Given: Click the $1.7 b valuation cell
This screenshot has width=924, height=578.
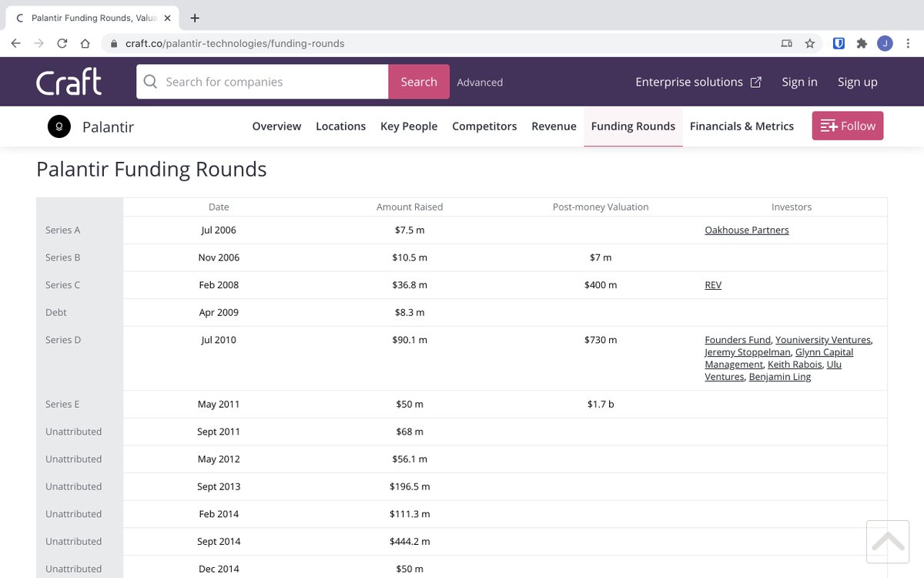Looking at the screenshot, I should click(x=601, y=404).
